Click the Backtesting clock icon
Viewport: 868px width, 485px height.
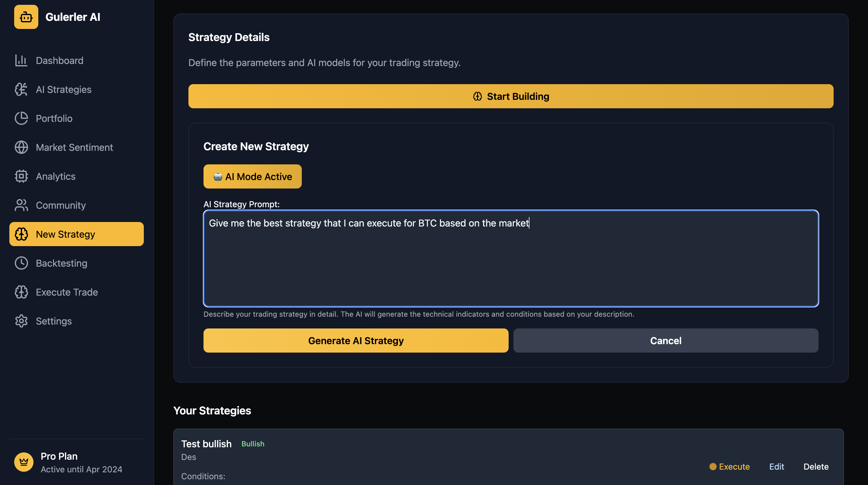(21, 263)
